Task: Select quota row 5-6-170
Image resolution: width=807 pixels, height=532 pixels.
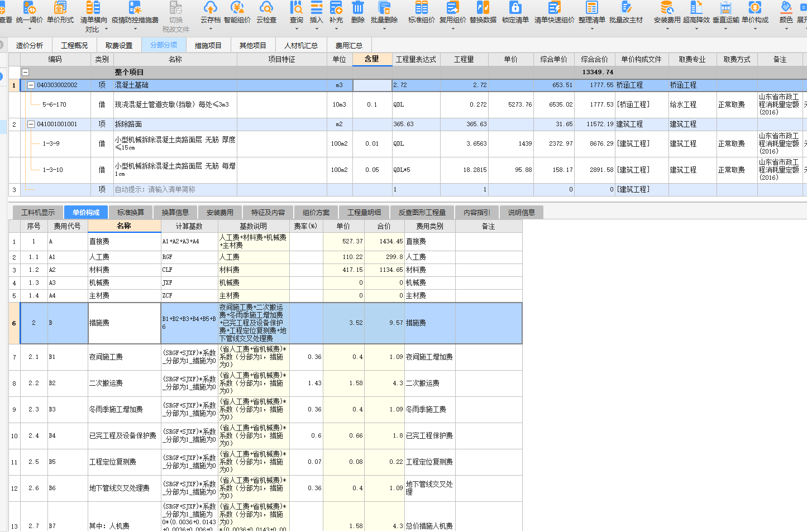Action: pos(54,105)
